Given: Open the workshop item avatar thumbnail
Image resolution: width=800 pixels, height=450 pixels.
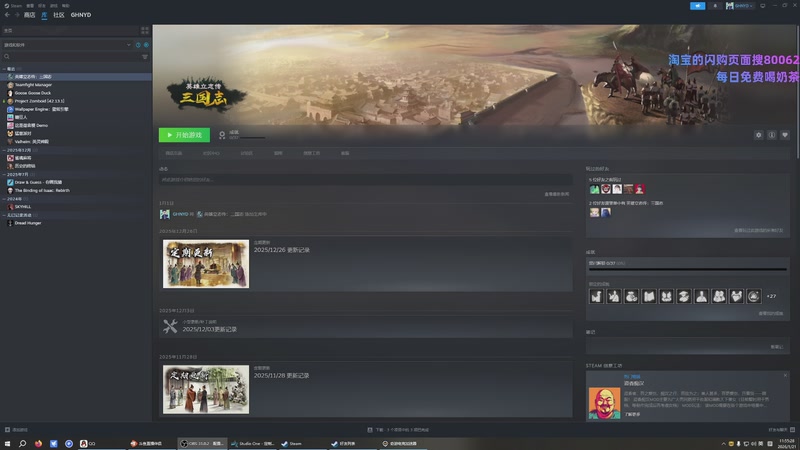Looking at the screenshot, I should [x=604, y=403].
